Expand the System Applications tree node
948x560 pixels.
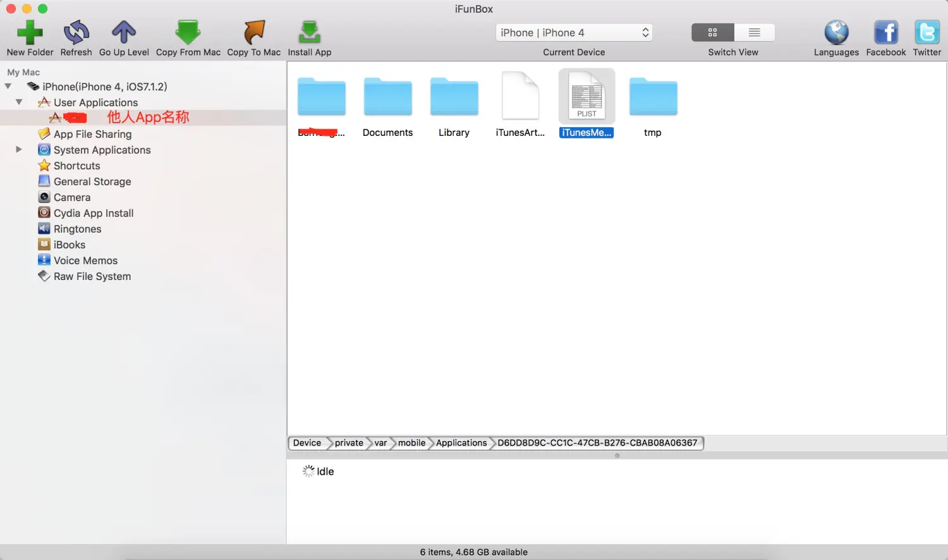[19, 150]
